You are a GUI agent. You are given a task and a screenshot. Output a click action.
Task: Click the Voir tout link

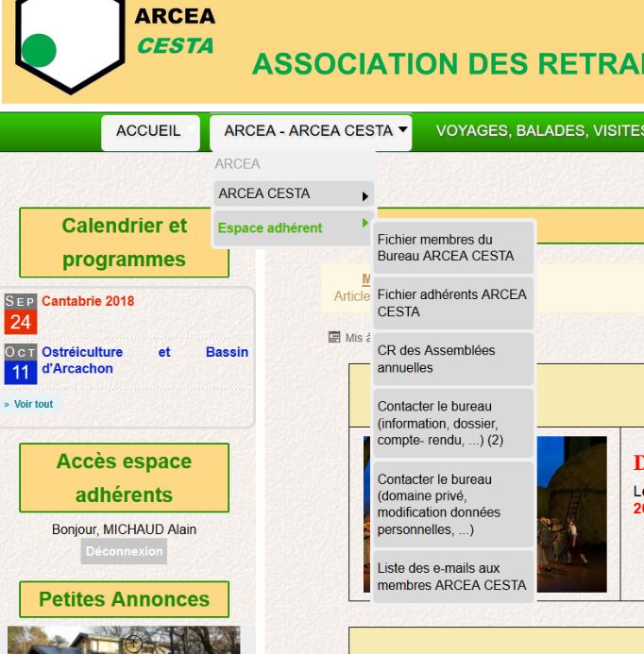point(30,404)
